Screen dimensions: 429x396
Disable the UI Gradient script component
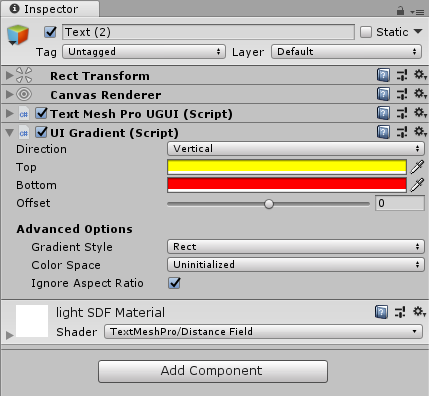41,132
